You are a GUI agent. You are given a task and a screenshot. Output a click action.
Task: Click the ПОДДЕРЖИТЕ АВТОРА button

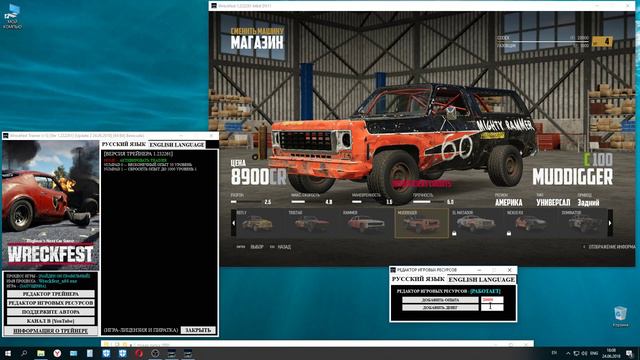(x=51, y=312)
